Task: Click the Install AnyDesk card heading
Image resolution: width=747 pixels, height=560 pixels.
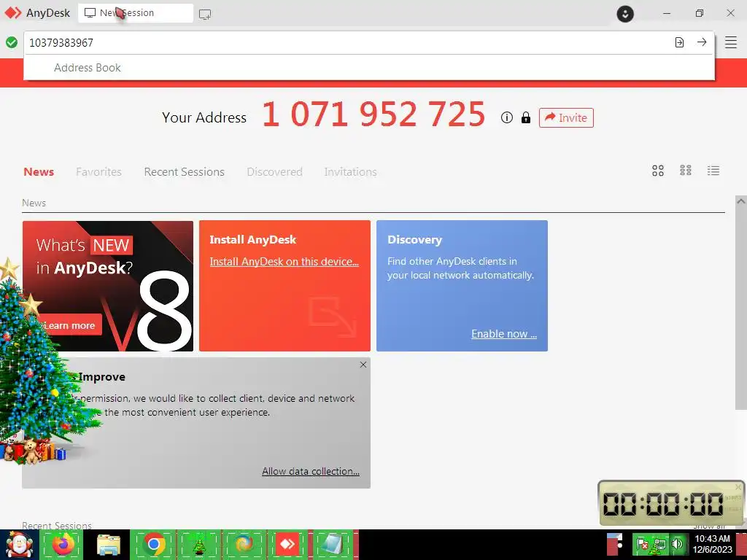Action: coord(253,239)
